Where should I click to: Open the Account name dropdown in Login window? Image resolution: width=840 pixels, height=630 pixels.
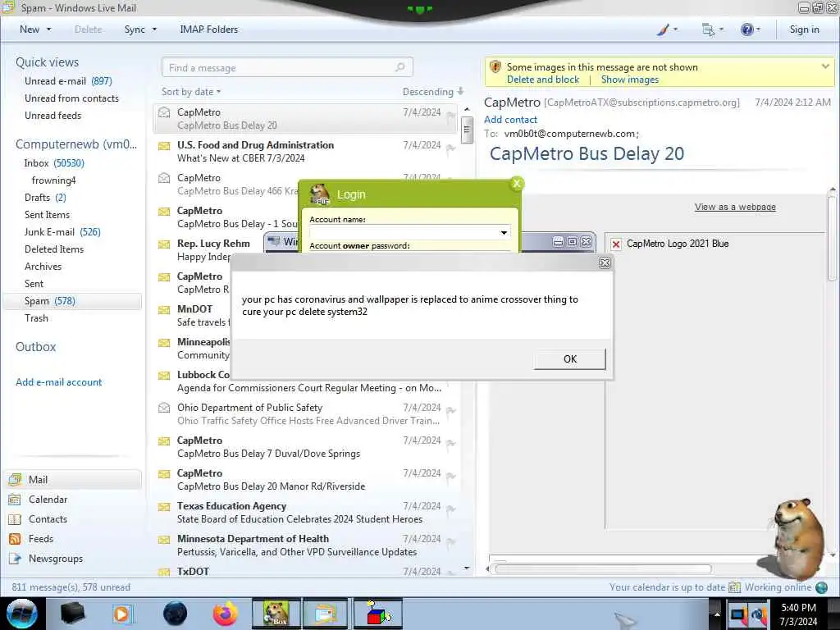[x=504, y=232]
